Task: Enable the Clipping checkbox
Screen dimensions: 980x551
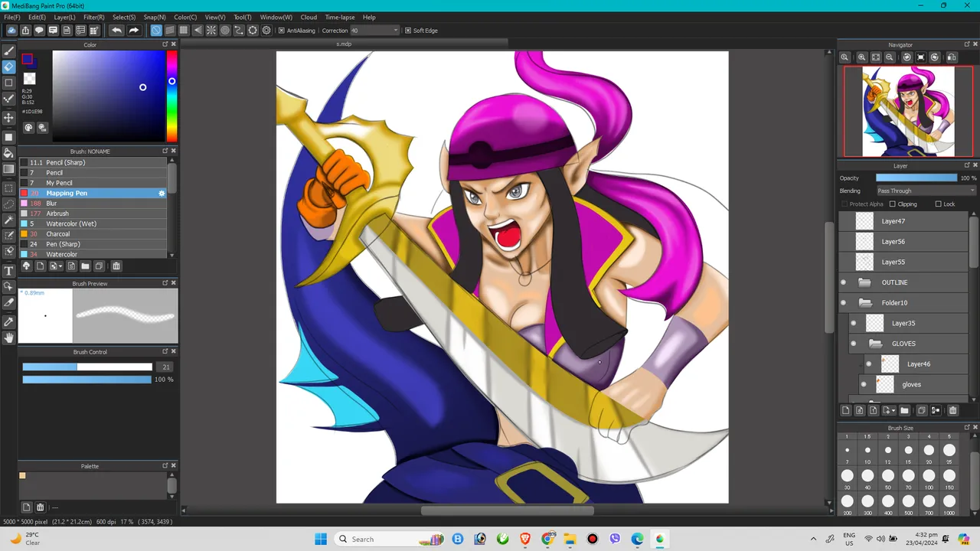Action: (892, 204)
